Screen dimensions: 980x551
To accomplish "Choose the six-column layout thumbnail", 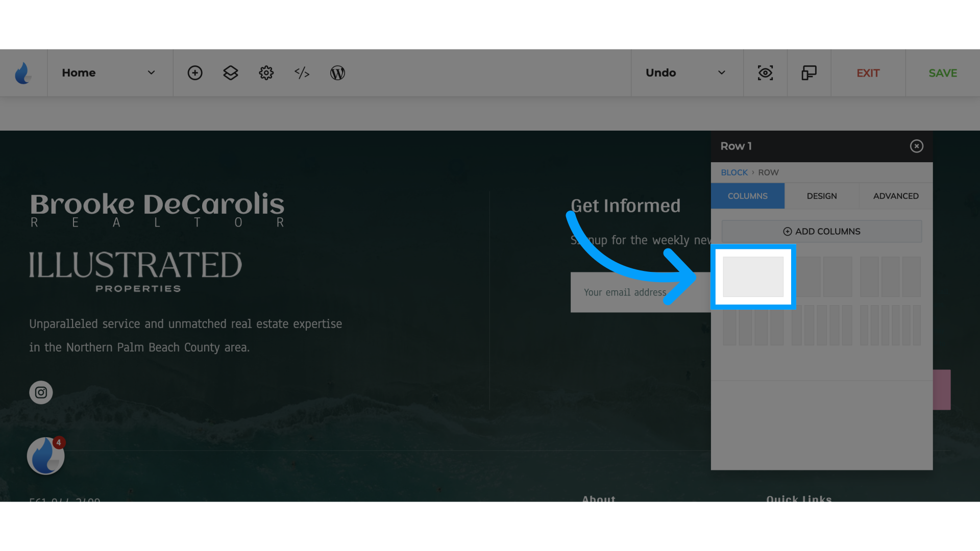I will click(890, 325).
